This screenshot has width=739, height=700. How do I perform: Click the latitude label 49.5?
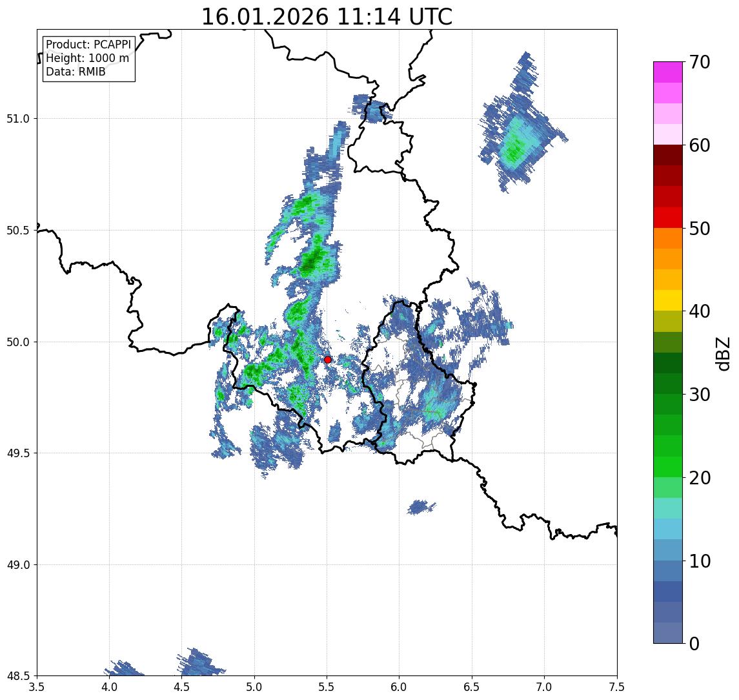(x=18, y=453)
